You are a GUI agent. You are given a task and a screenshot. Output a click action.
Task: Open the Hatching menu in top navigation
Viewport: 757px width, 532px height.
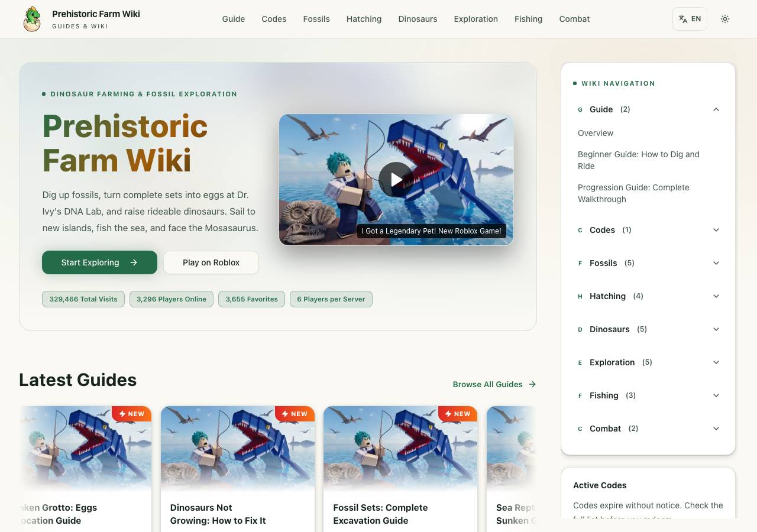click(x=364, y=19)
